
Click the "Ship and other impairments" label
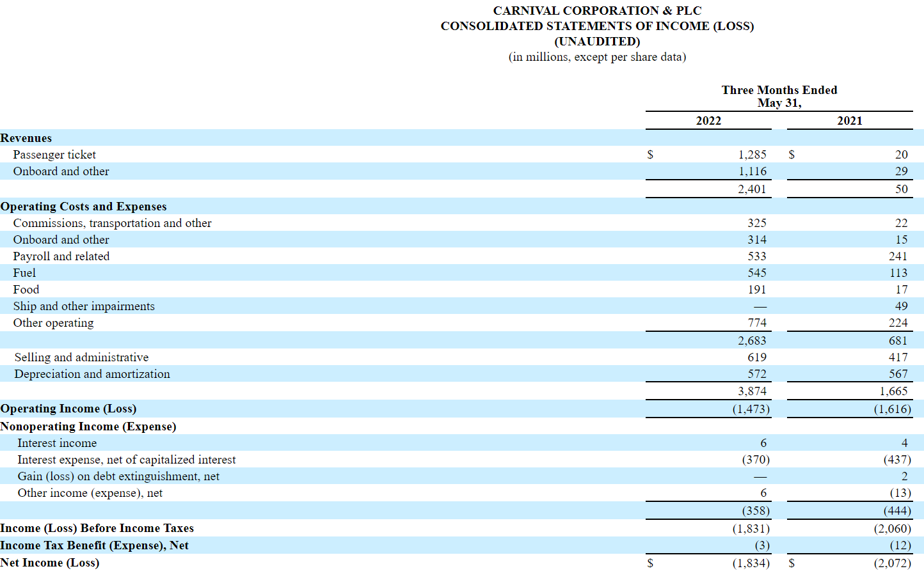pos(84,306)
